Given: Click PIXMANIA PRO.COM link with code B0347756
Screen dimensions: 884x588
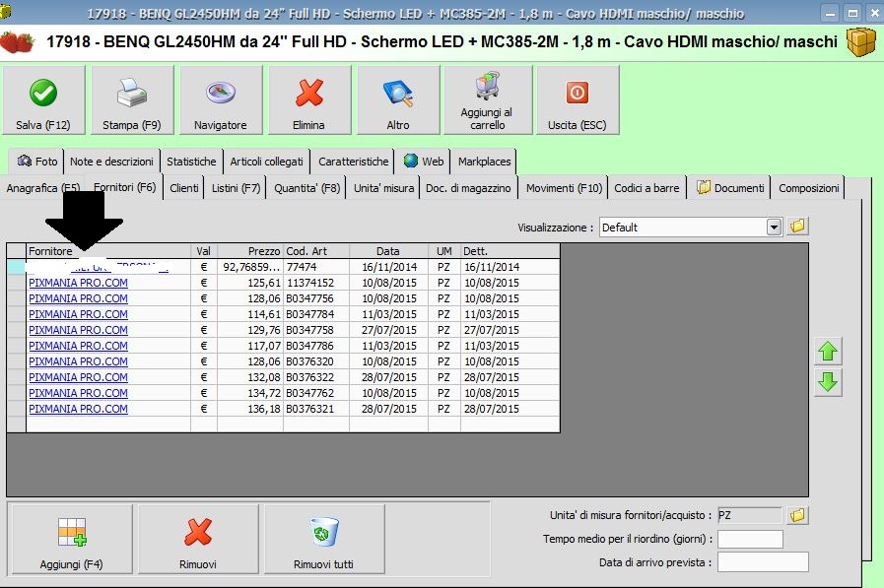Looking at the screenshot, I should pos(79,298).
